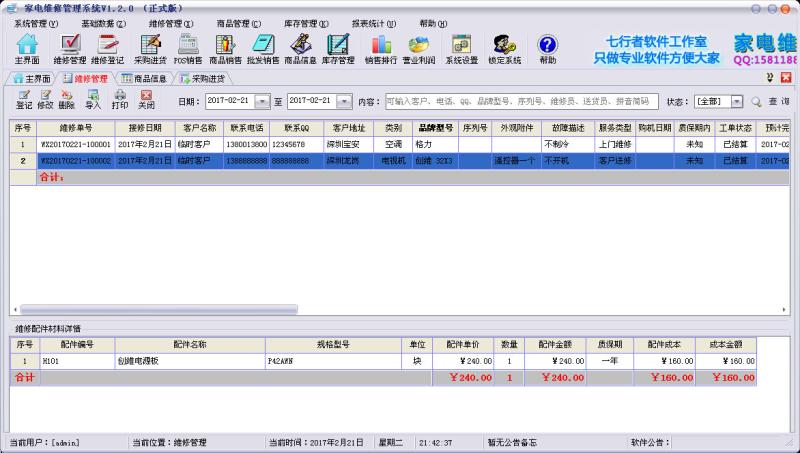
Task: Open 维修登记 repair registration toolbar icon
Action: 108,49
